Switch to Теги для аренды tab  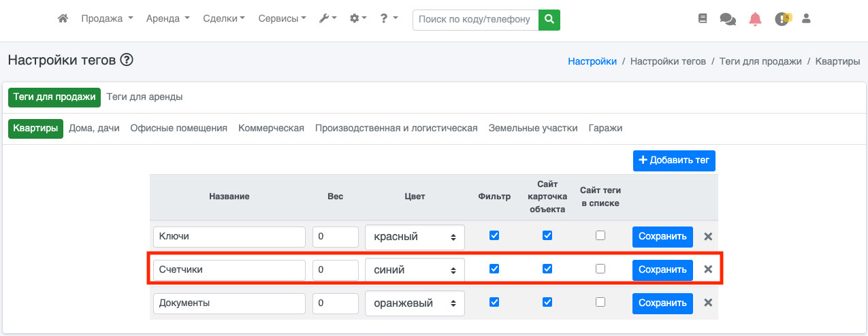[x=144, y=97]
